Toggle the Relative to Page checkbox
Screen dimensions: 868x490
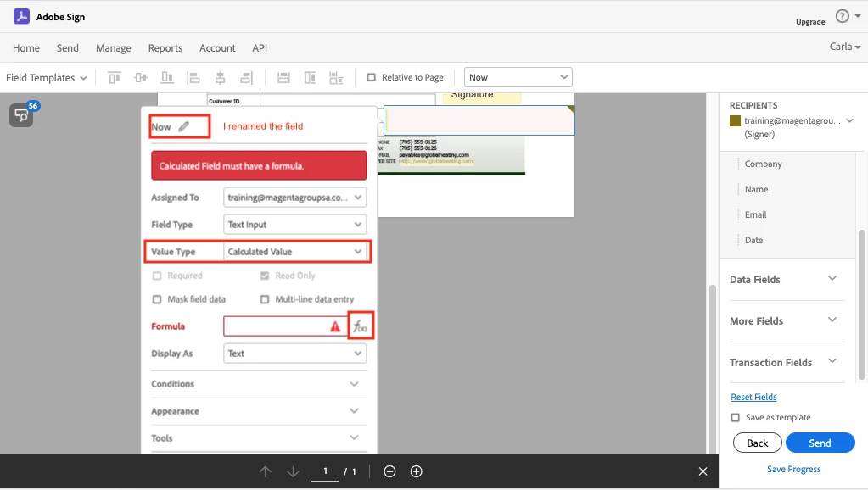coord(372,77)
